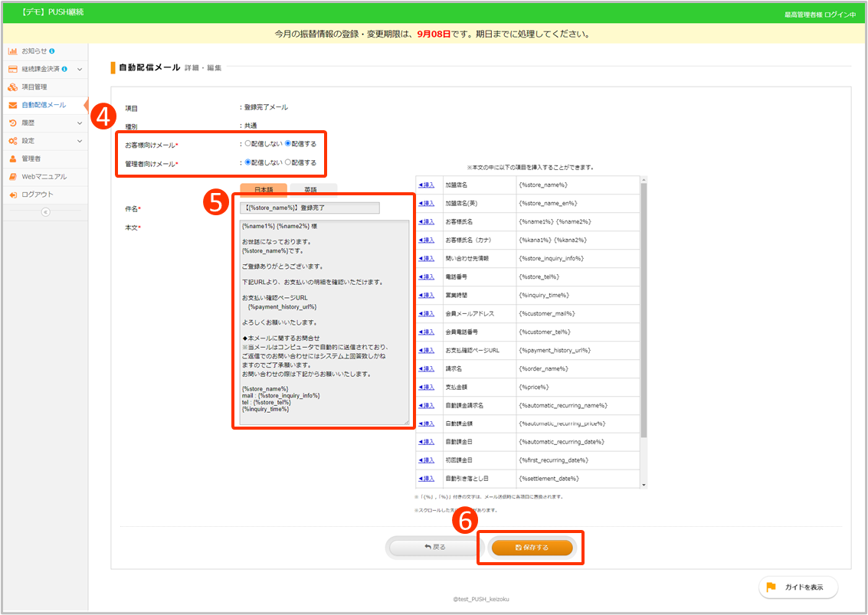Click the 項目管理 cubes icon
868x615 pixels.
pos(13,87)
